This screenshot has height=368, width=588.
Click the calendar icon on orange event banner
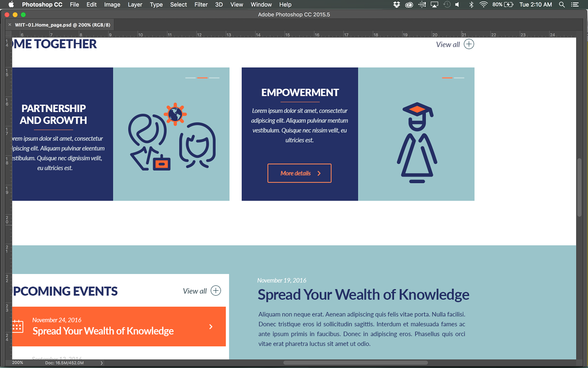(x=17, y=326)
